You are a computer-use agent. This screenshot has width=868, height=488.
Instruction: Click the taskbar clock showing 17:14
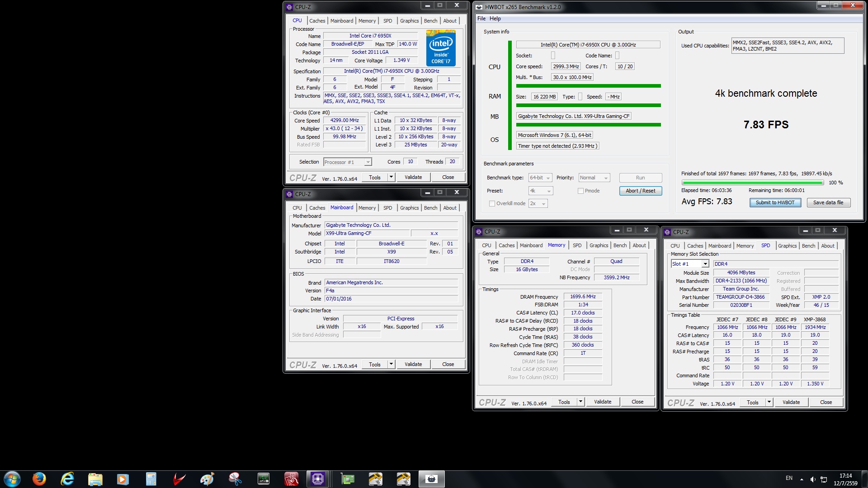[845, 475]
